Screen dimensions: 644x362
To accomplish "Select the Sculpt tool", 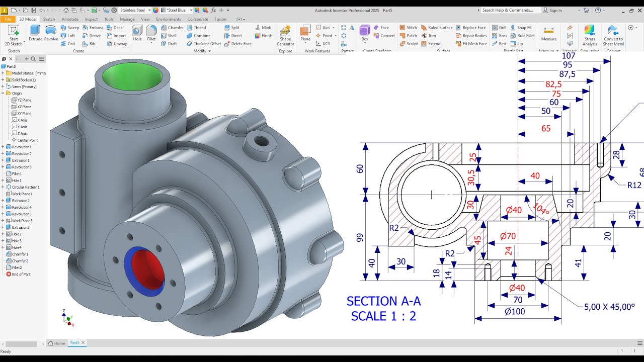I will point(409,44).
